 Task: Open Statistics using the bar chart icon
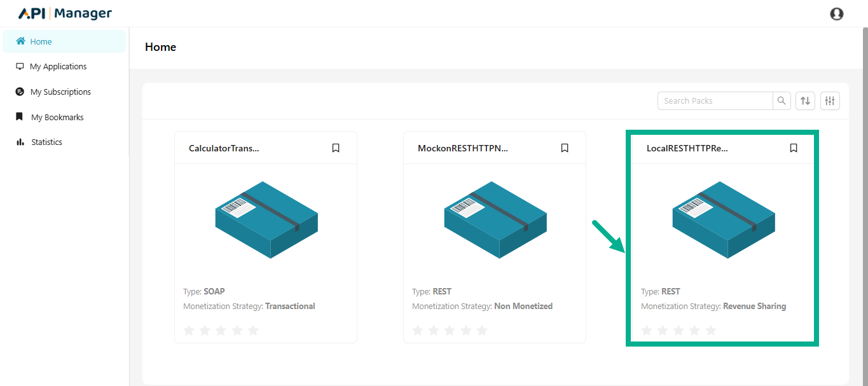pos(20,142)
